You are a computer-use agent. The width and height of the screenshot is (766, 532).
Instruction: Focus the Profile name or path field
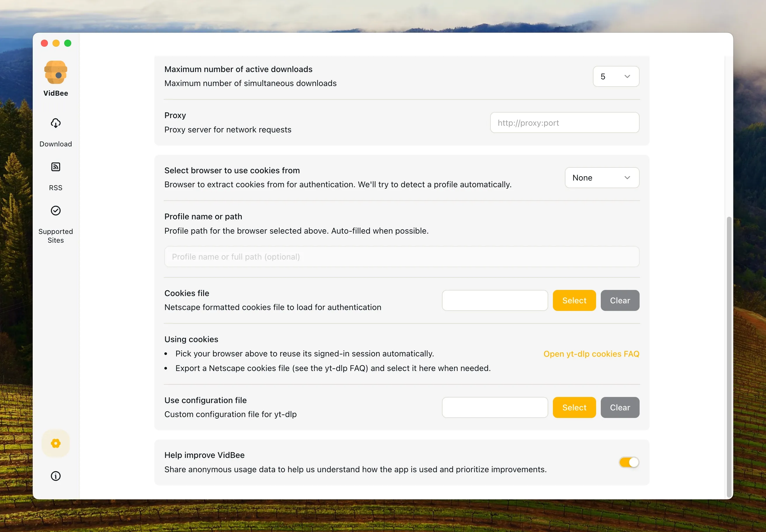[x=402, y=257]
